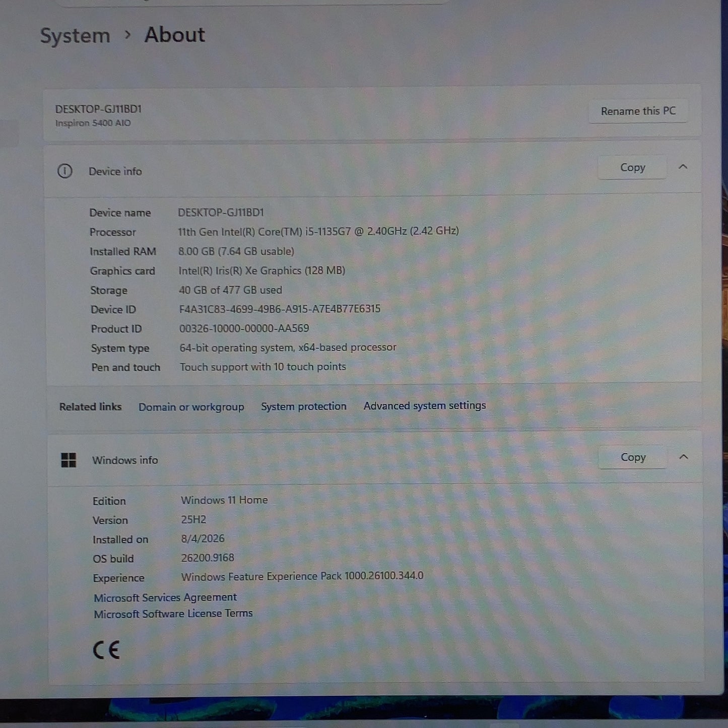The width and height of the screenshot is (728, 728).
Task: Select the Graphics card value Intel Iris Xe
Action: coord(262,271)
